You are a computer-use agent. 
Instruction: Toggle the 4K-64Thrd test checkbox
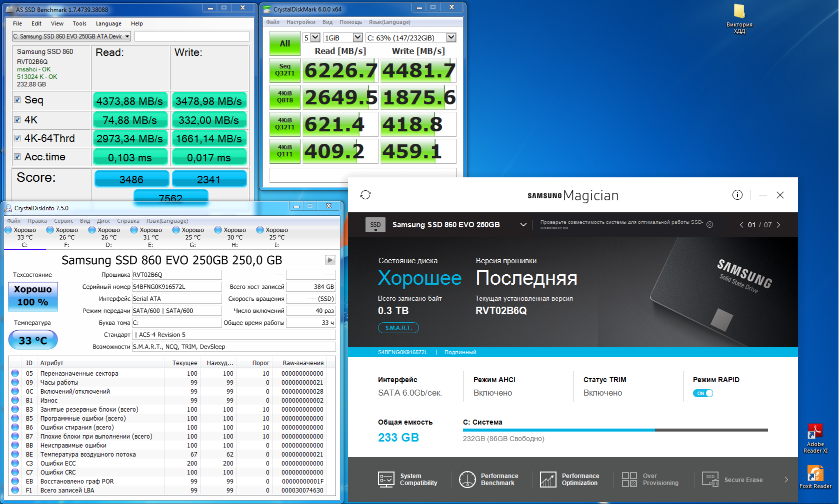(x=17, y=138)
